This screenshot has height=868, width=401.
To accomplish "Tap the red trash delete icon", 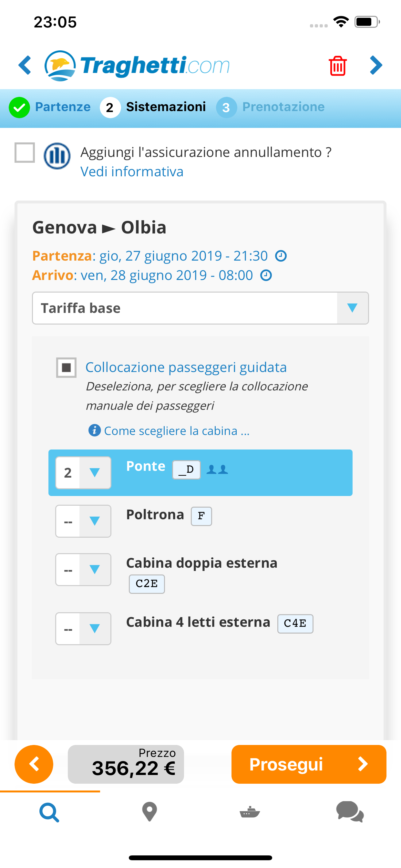I will 337,66.
